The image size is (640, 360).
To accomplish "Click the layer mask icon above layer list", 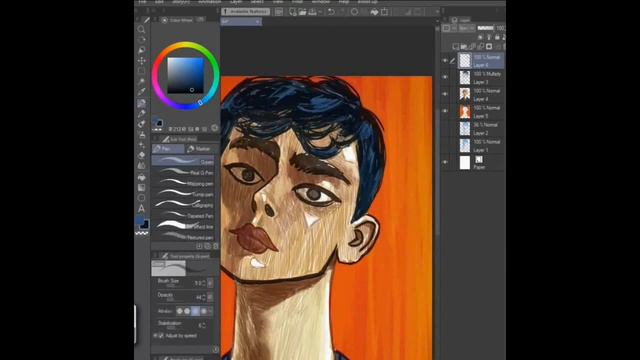I will [489, 47].
